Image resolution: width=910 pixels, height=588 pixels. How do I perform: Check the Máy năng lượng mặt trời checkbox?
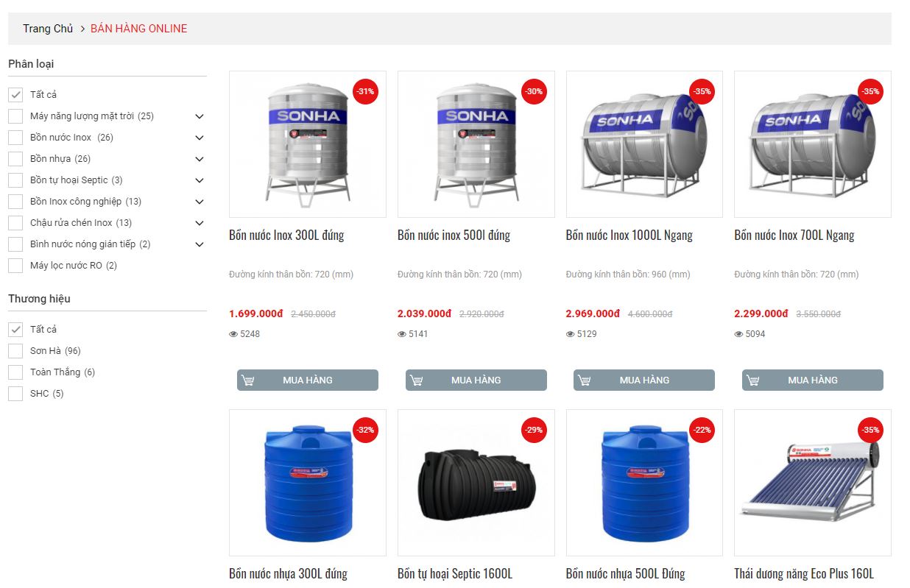(x=15, y=116)
